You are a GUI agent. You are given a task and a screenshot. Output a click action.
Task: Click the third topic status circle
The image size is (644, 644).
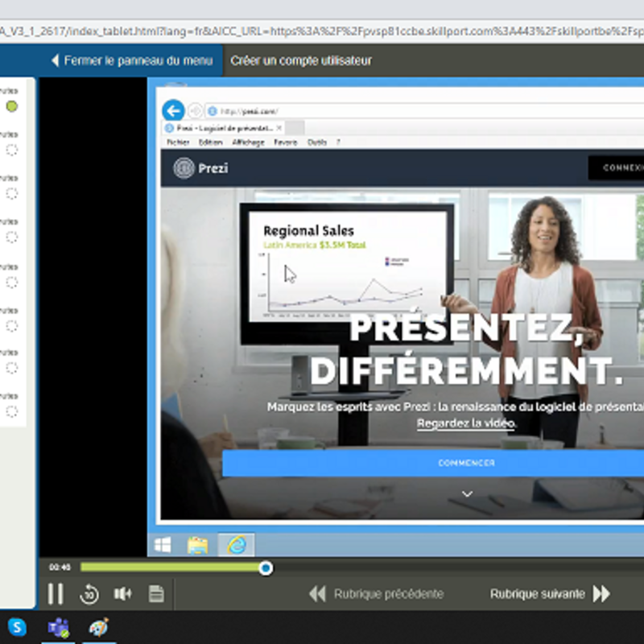12,193
